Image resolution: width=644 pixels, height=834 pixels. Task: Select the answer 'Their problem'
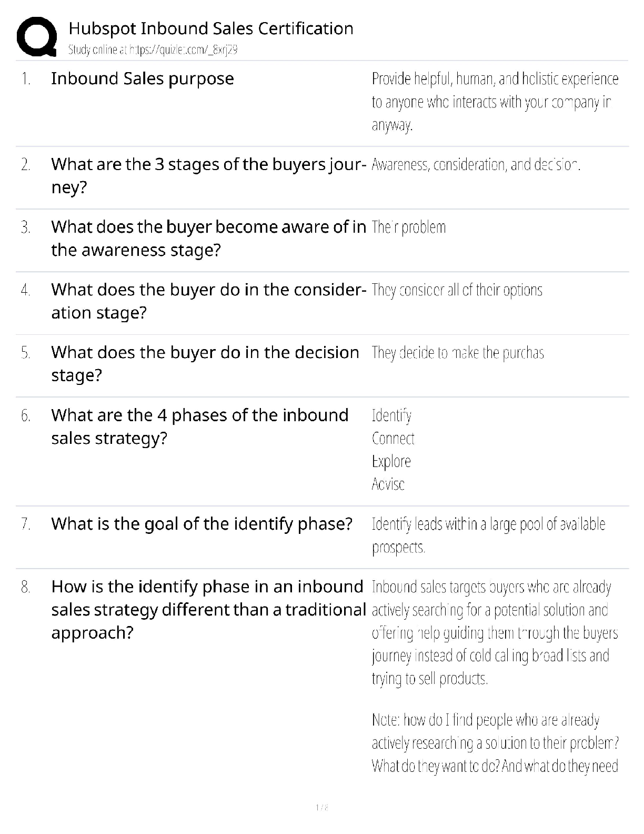click(x=409, y=227)
